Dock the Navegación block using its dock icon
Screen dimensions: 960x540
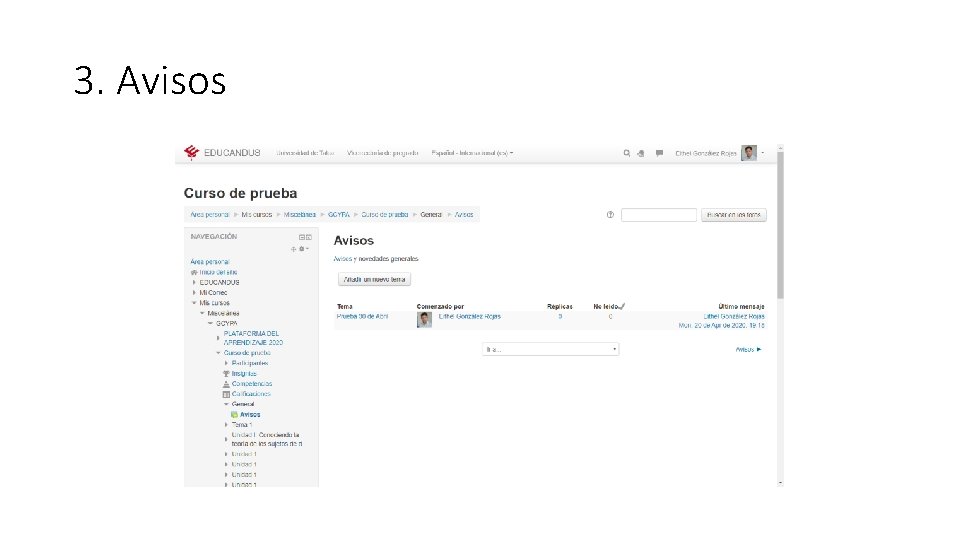[309, 237]
